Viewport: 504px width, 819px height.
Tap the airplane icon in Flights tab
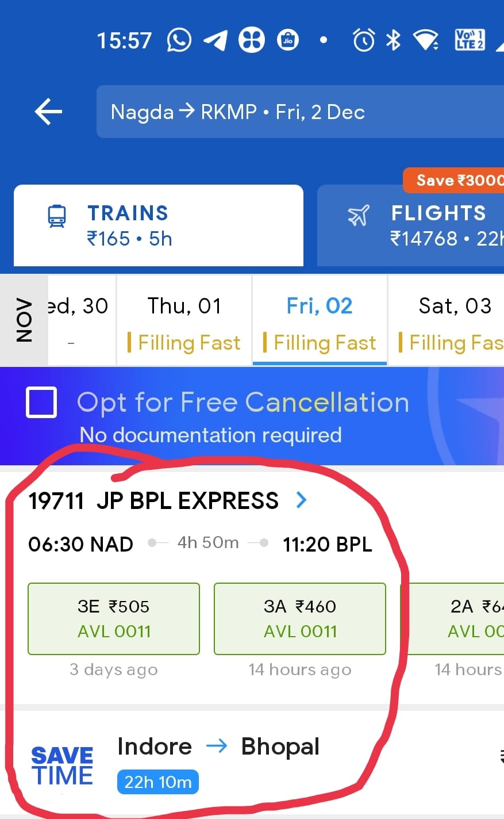coord(359,216)
